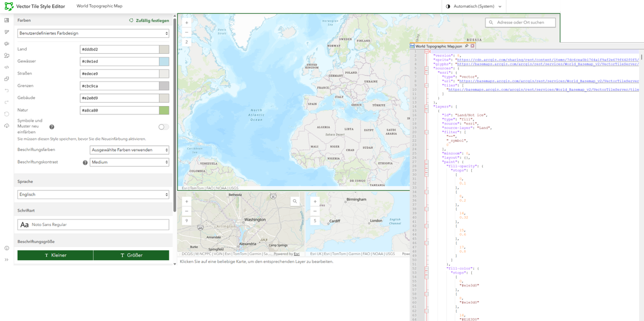
Task: Open the quick edit panel icon in sidebar
Action: [7, 20]
